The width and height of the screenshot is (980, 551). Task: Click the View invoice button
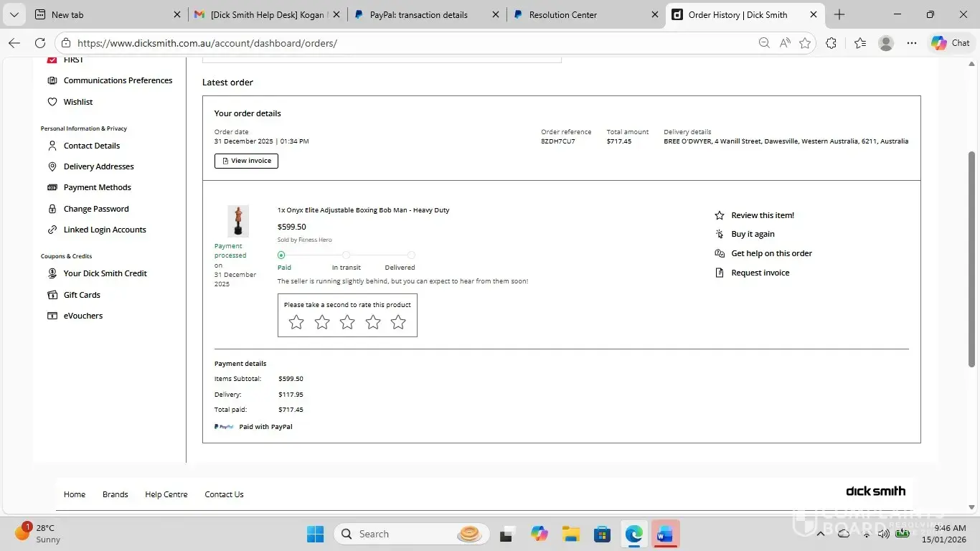246,161
